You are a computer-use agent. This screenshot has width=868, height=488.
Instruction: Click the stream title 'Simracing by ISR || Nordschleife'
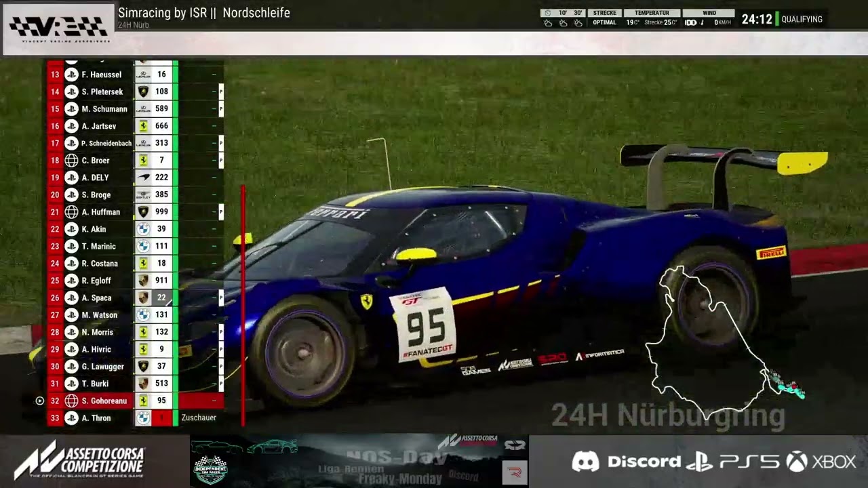[x=204, y=13]
